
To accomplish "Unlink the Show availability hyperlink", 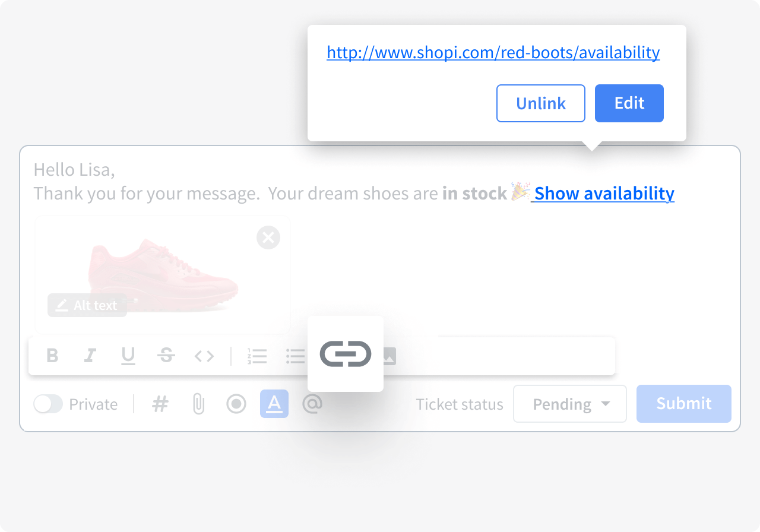I will [540, 103].
